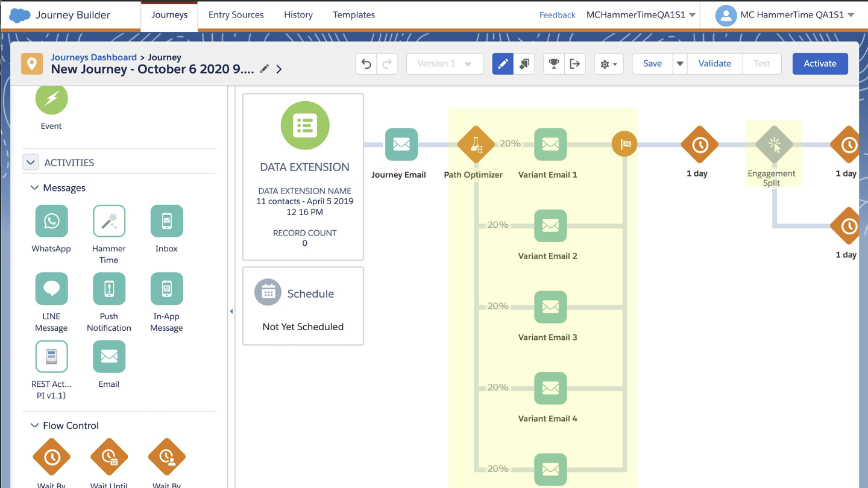
Task: Select the Wait Until flow control icon
Action: click(109, 457)
